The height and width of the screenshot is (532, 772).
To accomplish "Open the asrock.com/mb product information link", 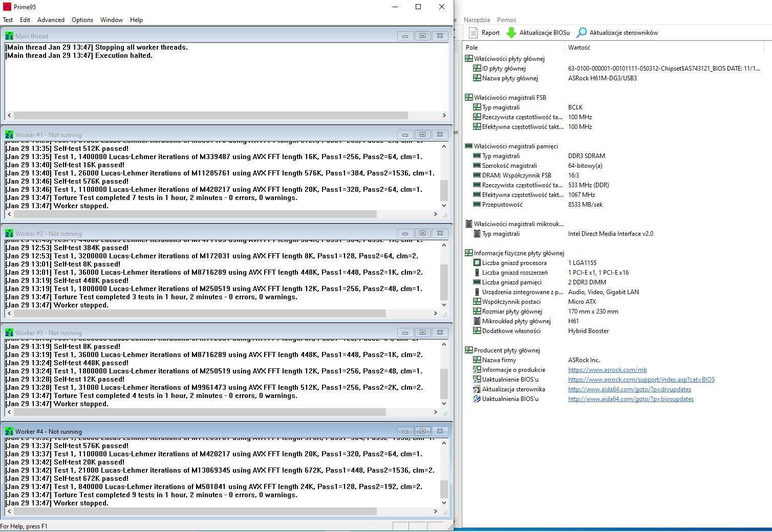I will (x=607, y=370).
